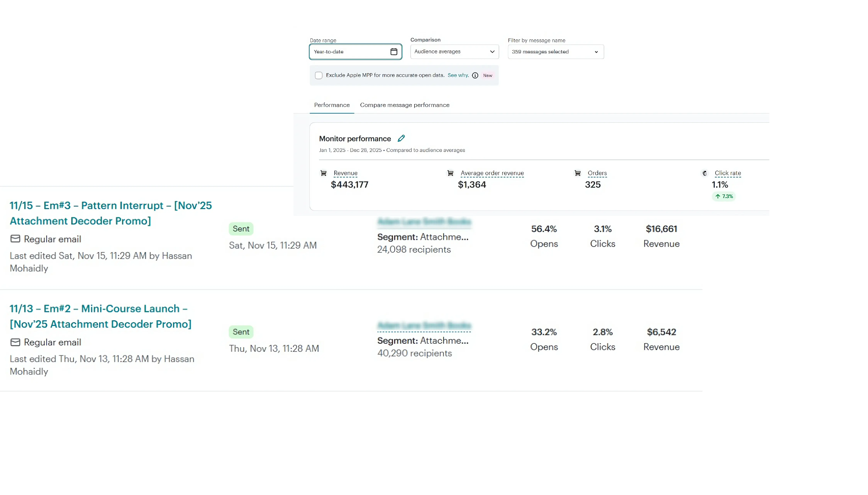Click the Sent status badge for Em#2

[241, 331]
